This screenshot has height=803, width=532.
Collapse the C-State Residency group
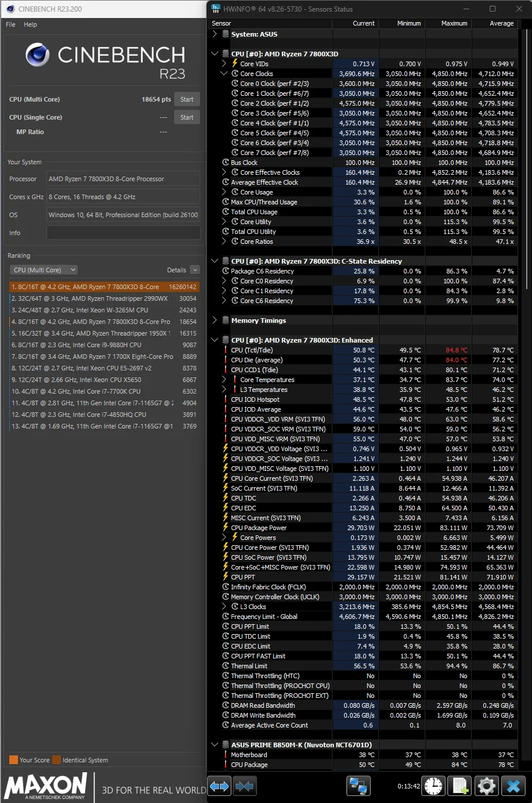point(215,261)
